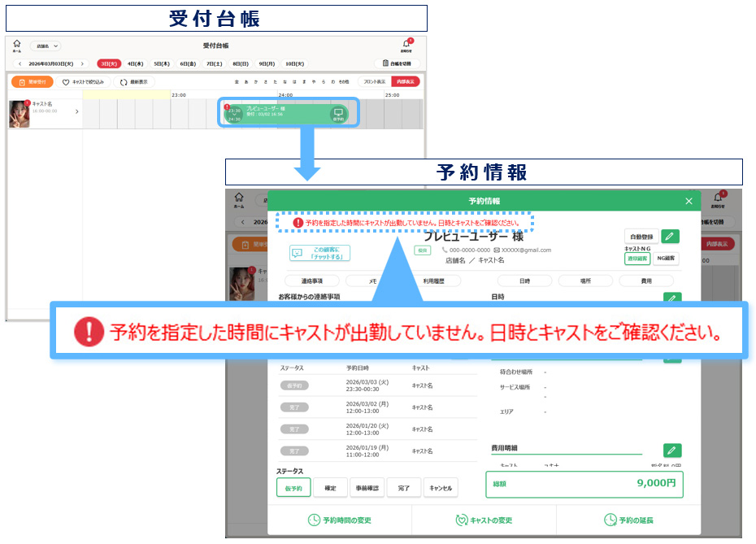Open the お知らせ notification bell
756x544 pixels.
[x=406, y=45]
